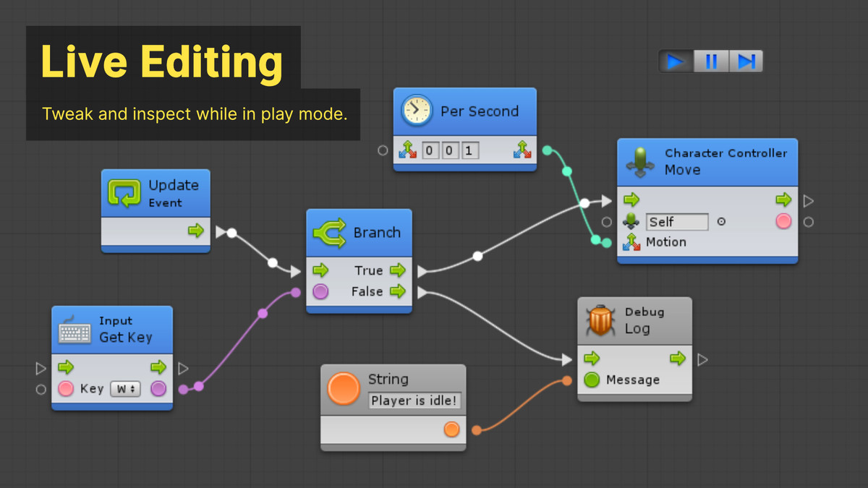Click the last Per Second vector field containing 1

click(470, 151)
